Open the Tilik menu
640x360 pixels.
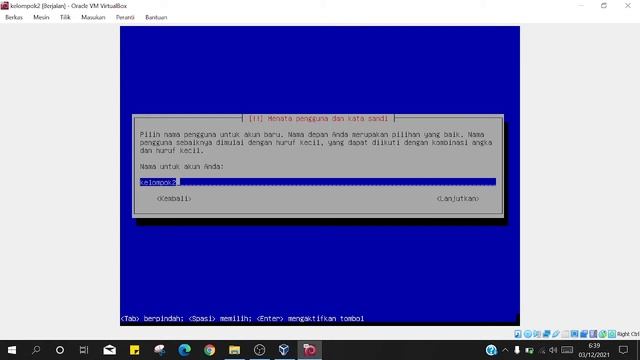coord(65,18)
